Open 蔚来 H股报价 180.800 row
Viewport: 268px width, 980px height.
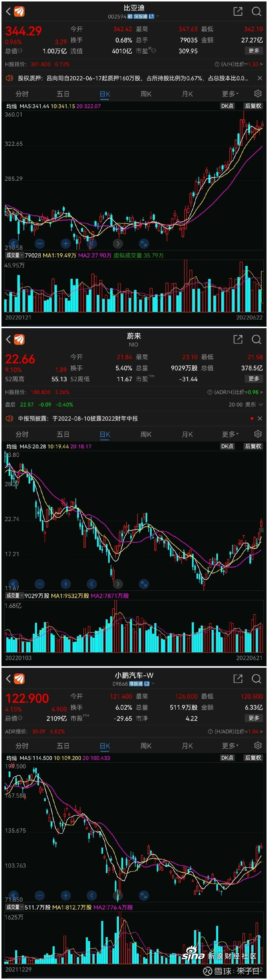pyautogui.click(x=134, y=392)
